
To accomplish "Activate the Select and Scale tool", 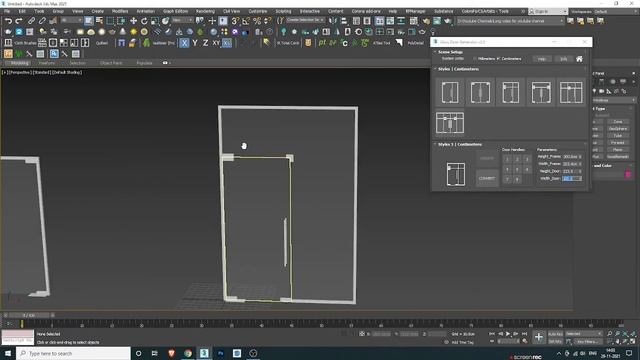I will (155, 20).
